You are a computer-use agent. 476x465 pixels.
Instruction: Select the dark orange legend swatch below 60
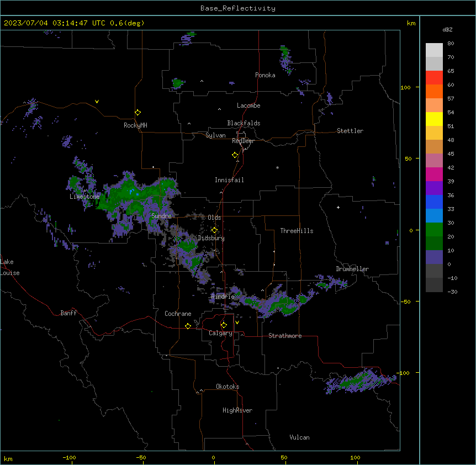(x=434, y=91)
